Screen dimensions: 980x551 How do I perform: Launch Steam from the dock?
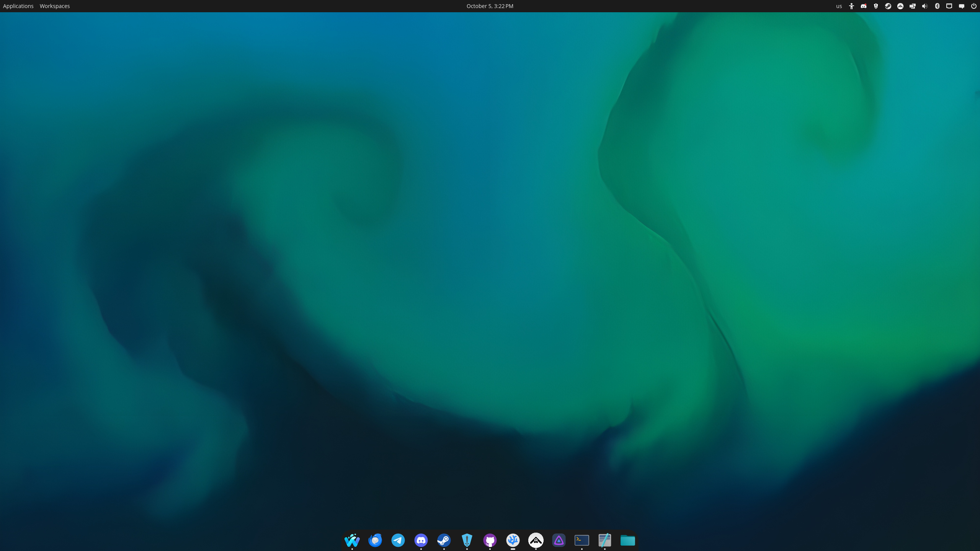(444, 540)
